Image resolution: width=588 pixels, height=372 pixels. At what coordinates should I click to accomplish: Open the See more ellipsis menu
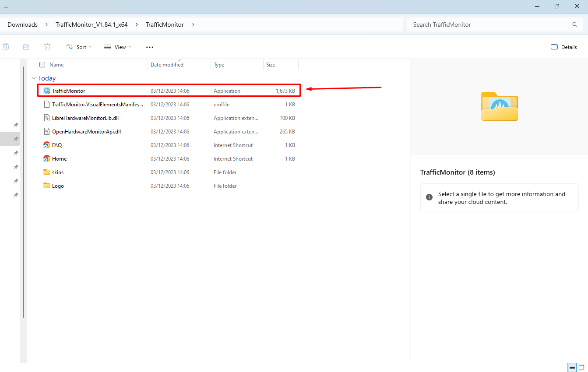(x=150, y=47)
